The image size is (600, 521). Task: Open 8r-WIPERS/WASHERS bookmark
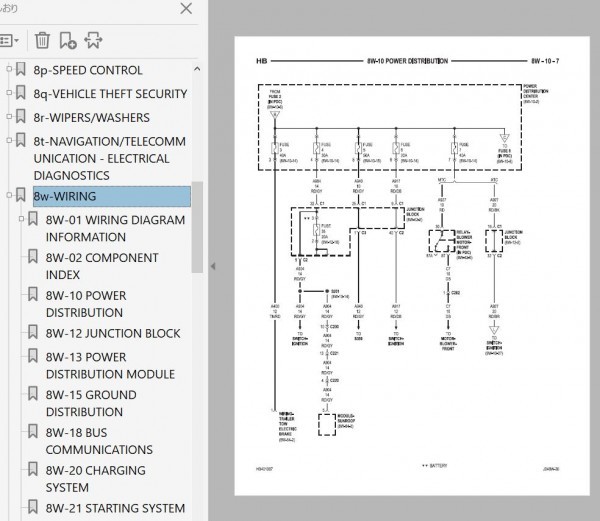click(91, 117)
